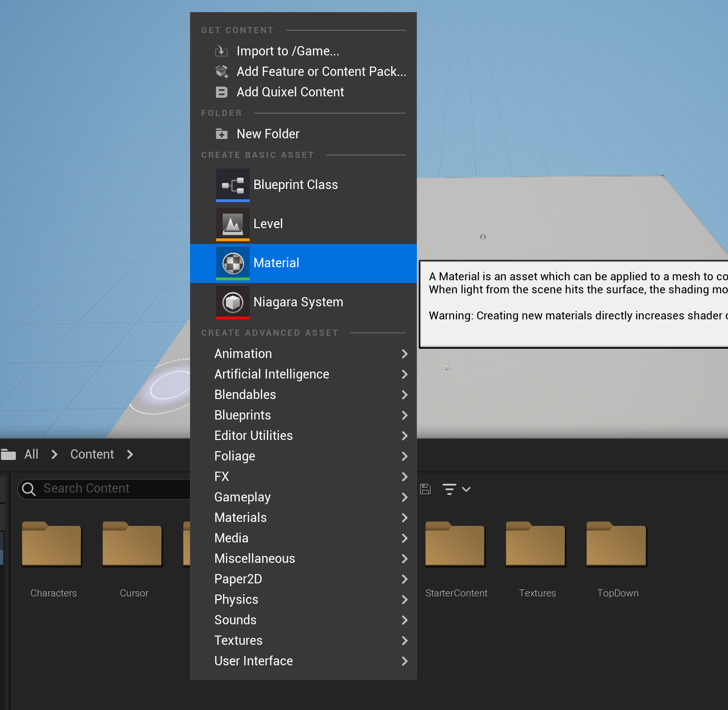Expand the Gameplay submenu arrow
728x710 pixels.
point(404,497)
